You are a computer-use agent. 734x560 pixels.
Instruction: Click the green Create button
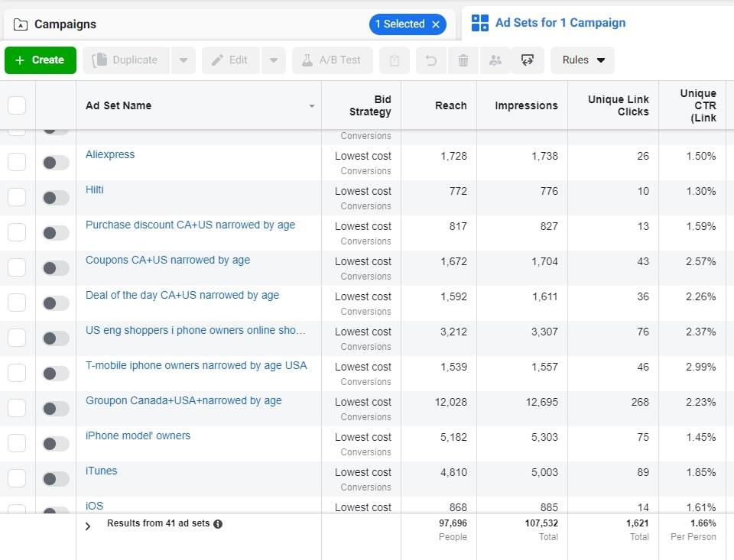click(x=41, y=60)
